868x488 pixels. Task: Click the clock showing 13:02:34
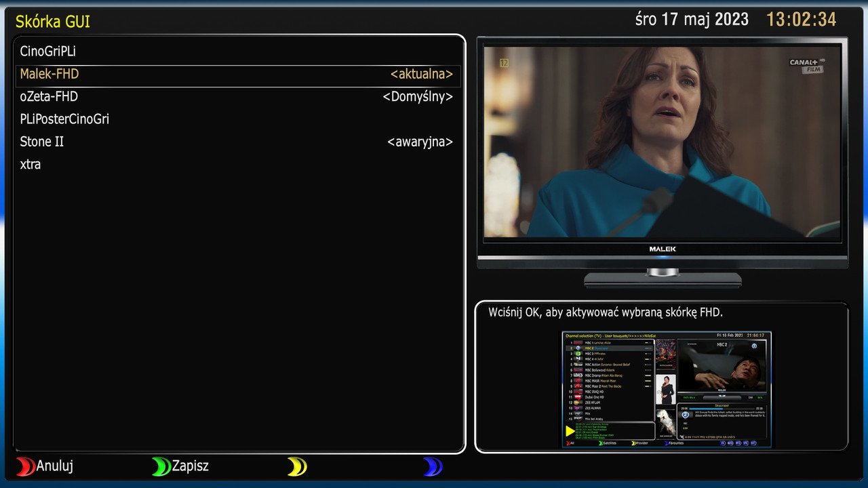(802, 19)
